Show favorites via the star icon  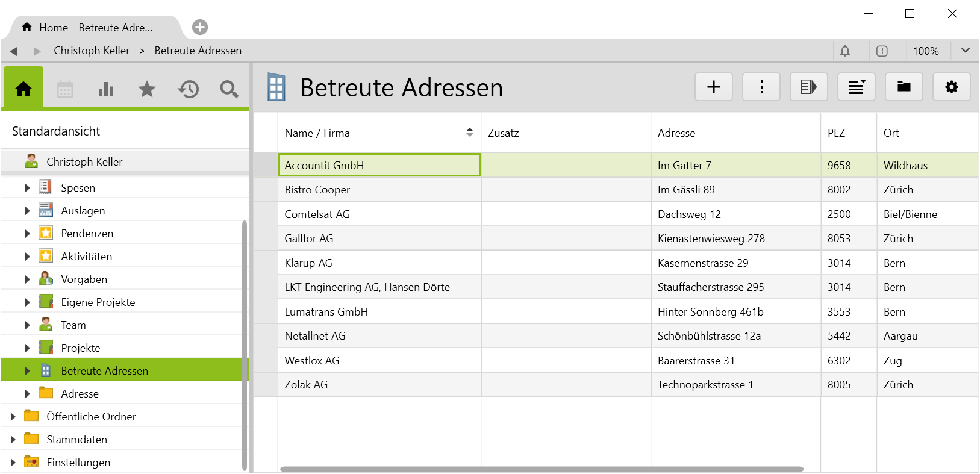[x=147, y=90]
